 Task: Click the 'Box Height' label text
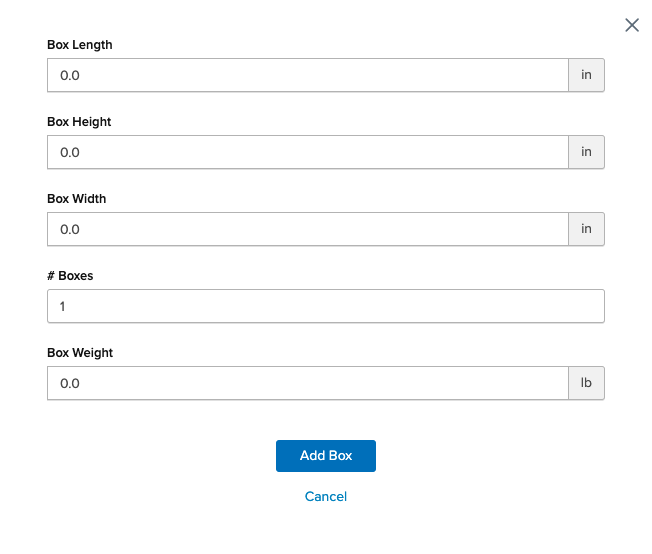pyautogui.click(x=79, y=122)
